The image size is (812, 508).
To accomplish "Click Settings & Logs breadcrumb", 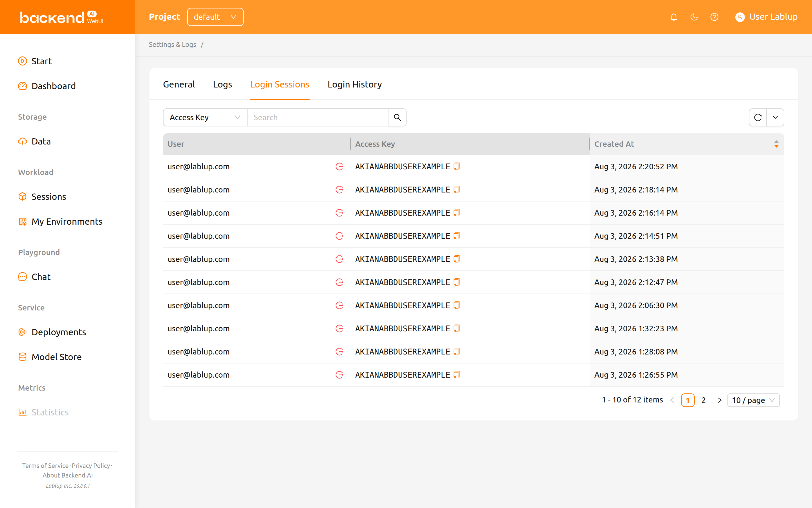I will click(x=173, y=45).
